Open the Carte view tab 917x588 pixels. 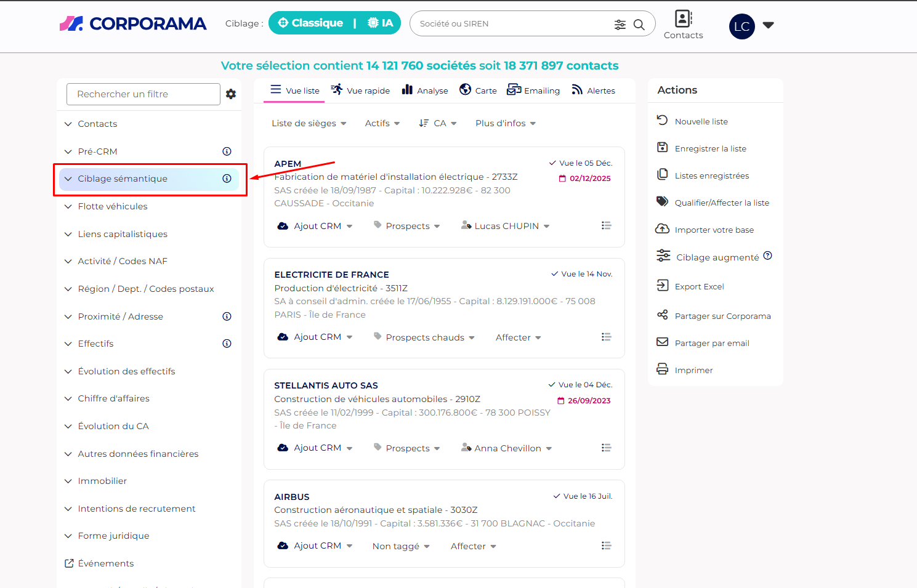[478, 91]
